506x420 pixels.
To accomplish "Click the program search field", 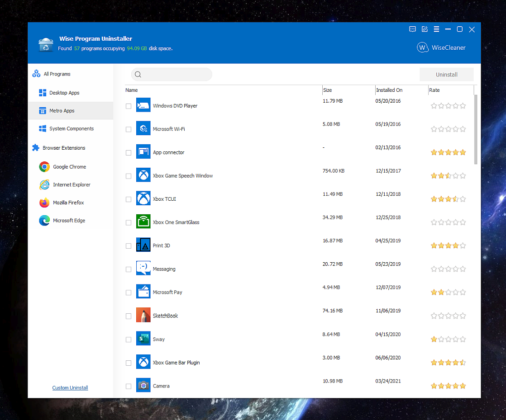I will (172, 75).
